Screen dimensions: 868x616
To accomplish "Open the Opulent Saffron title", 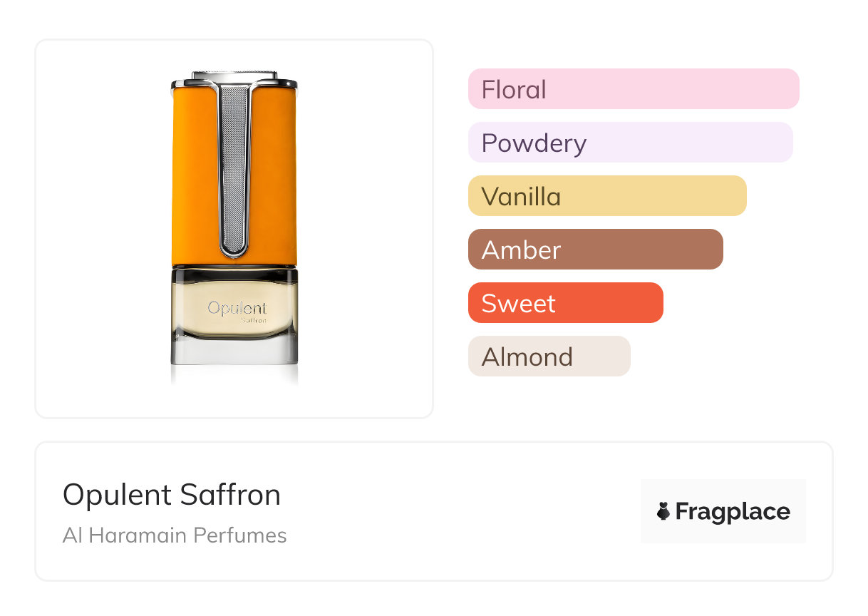I will [x=172, y=495].
